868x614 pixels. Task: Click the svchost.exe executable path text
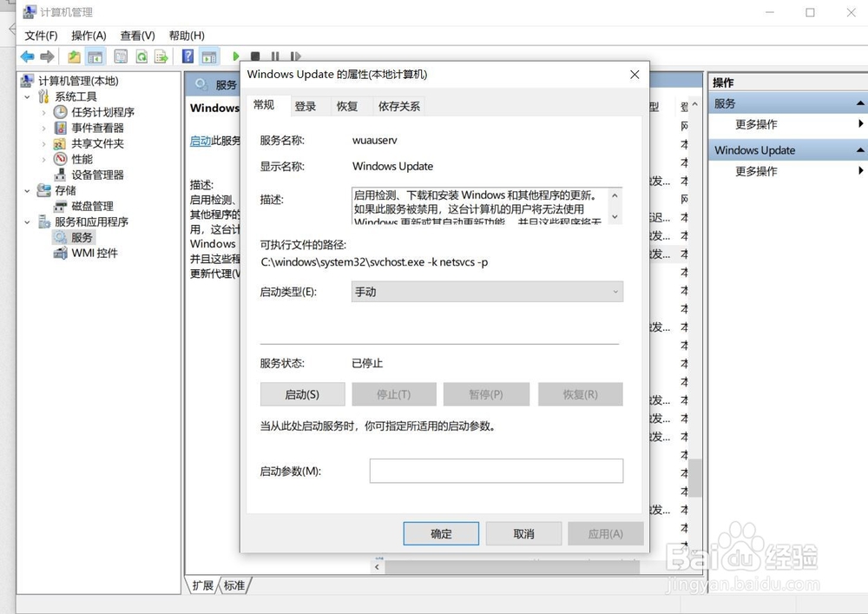click(x=374, y=262)
